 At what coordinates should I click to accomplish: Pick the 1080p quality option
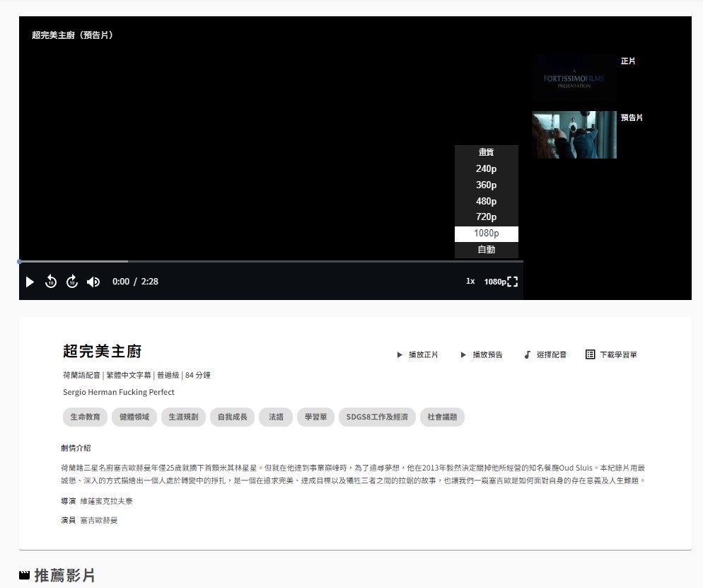(487, 234)
